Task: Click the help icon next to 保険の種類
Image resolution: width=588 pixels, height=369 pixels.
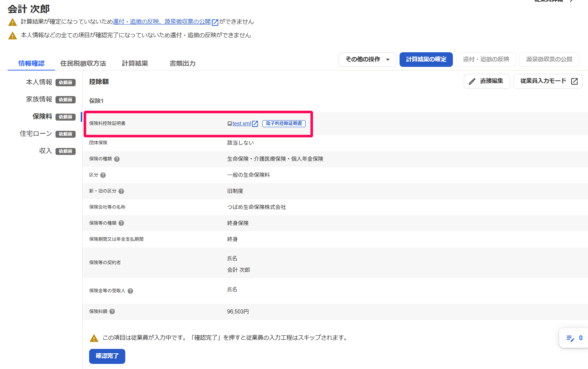Action: point(117,159)
